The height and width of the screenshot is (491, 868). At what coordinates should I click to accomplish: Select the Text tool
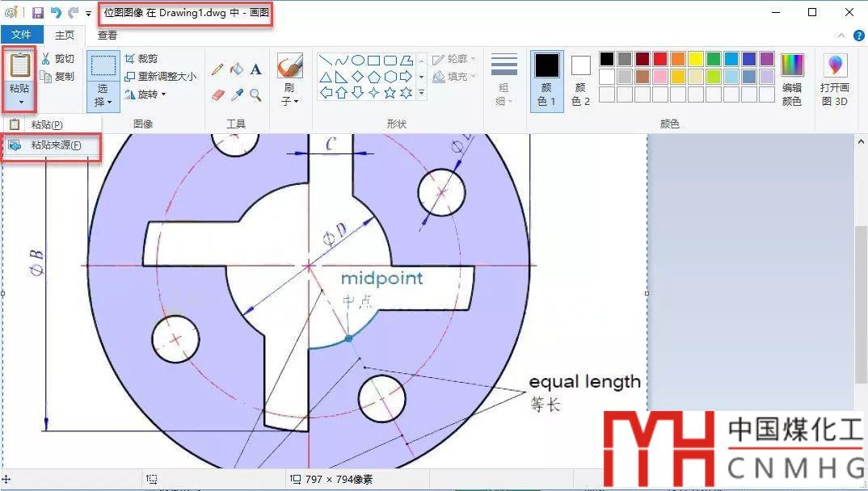click(x=255, y=69)
